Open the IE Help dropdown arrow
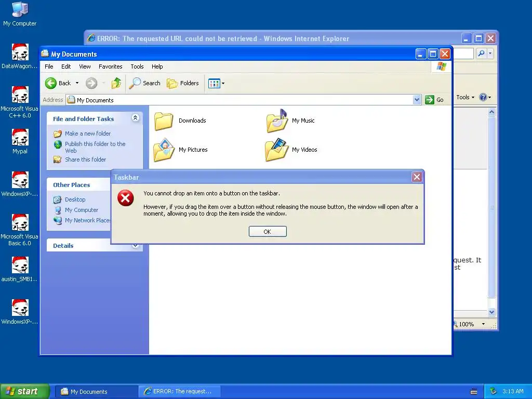 pos(489,97)
